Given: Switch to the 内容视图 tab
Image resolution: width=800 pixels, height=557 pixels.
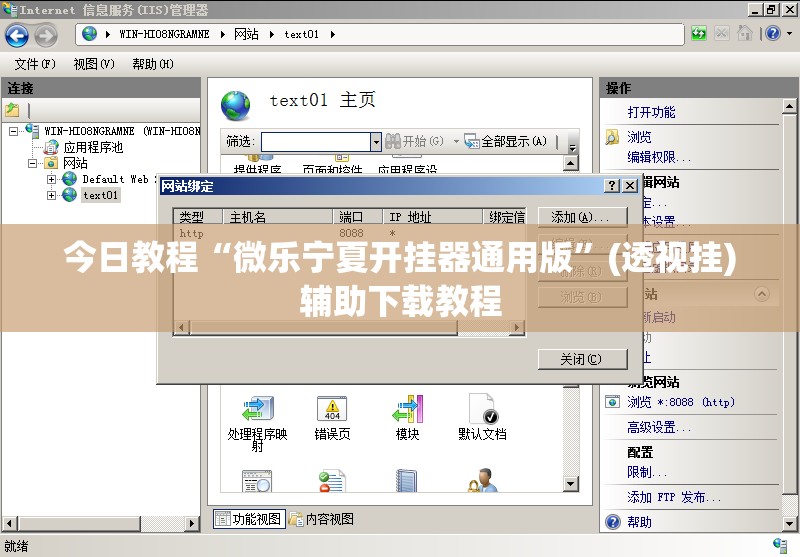Looking at the screenshot, I should (x=321, y=519).
